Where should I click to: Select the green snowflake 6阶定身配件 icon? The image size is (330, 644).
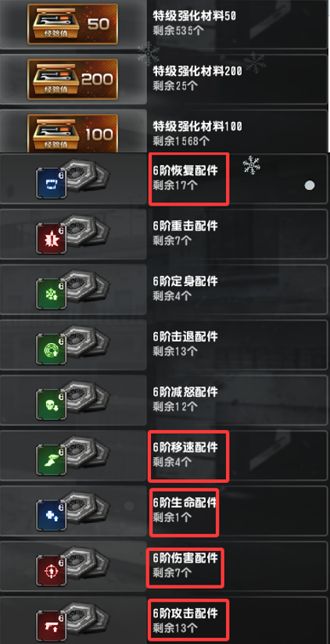[x=52, y=295]
